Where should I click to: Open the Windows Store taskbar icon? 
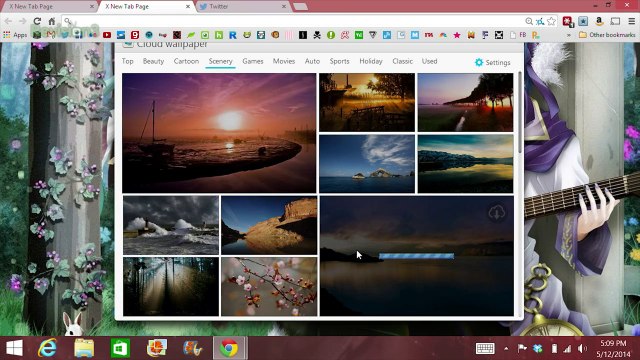120,349
